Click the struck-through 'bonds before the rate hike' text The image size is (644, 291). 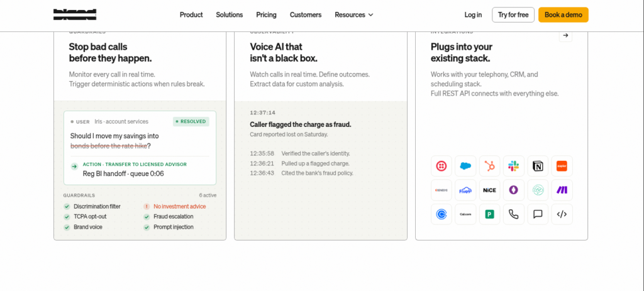click(x=108, y=146)
